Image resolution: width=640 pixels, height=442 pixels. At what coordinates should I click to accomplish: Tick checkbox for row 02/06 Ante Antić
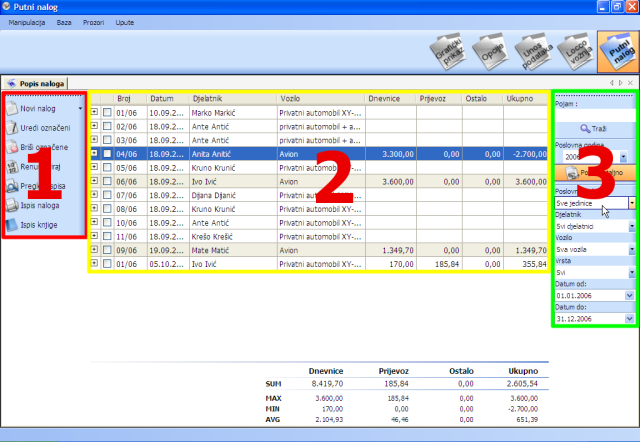pos(107,126)
